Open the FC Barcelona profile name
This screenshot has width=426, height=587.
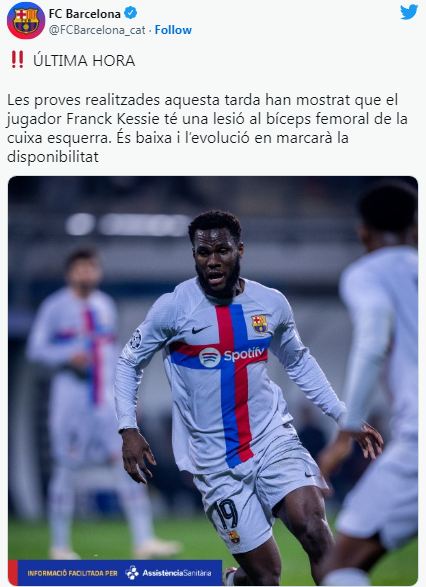click(85, 14)
